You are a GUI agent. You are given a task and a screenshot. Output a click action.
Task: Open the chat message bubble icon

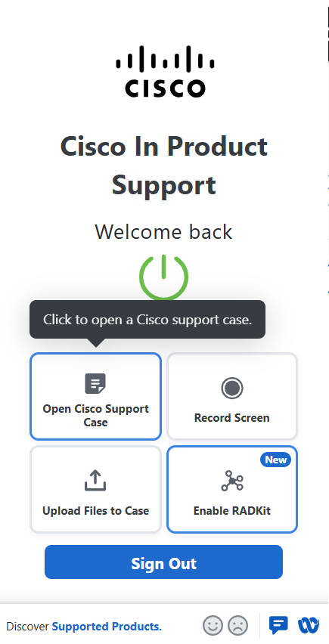click(278, 626)
